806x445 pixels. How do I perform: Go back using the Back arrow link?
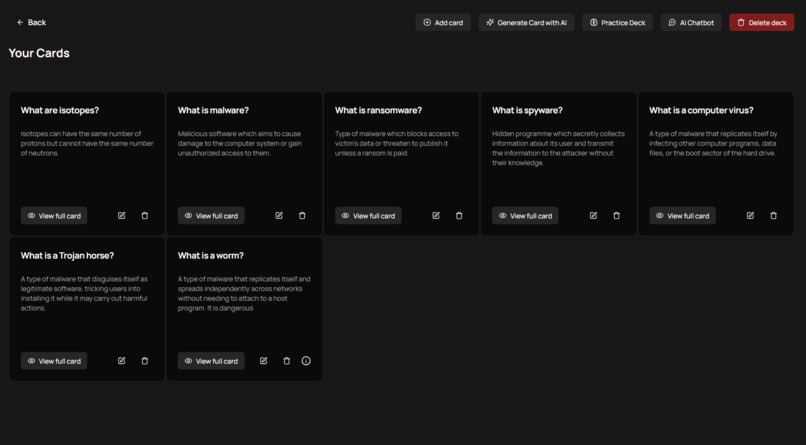[31, 23]
